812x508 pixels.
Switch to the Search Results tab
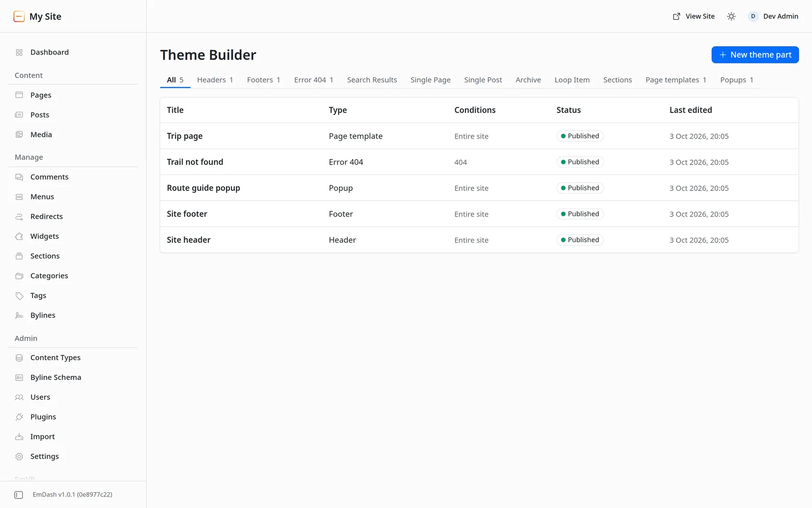[372, 80]
